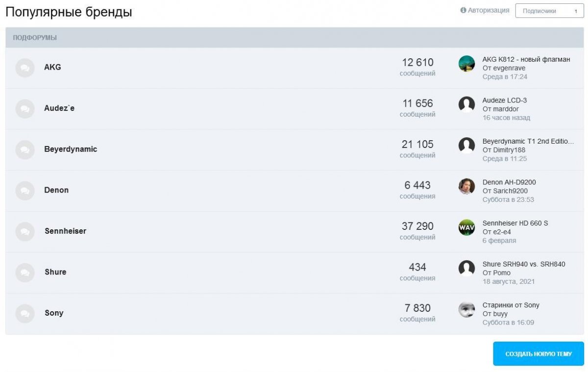The height and width of the screenshot is (372, 588).
Task: Click the chat bubble icon beside Audez`e
Action: point(25,109)
